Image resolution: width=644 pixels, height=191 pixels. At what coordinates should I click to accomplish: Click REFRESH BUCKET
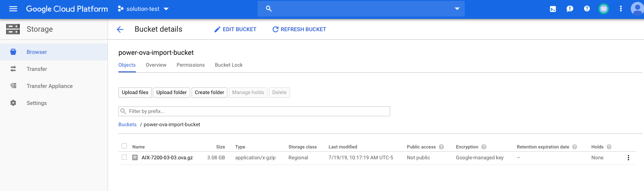coord(299,29)
